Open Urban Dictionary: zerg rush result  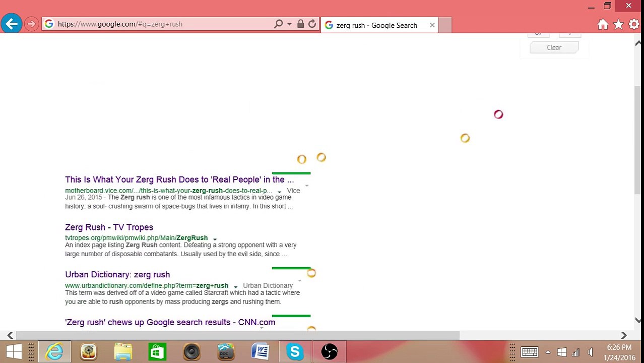pos(117,275)
